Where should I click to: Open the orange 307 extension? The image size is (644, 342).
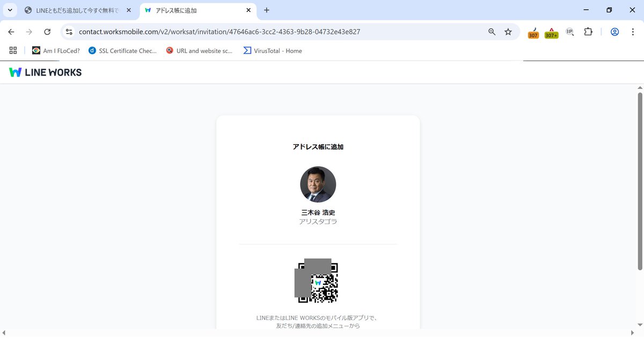click(x=533, y=33)
